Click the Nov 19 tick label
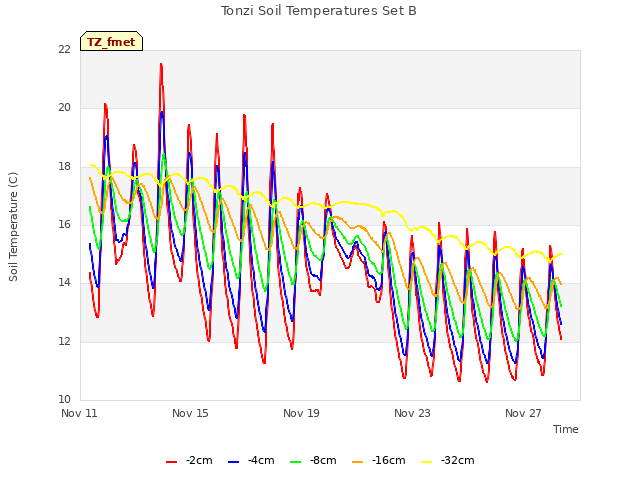640x480 pixels. pyautogui.click(x=301, y=413)
